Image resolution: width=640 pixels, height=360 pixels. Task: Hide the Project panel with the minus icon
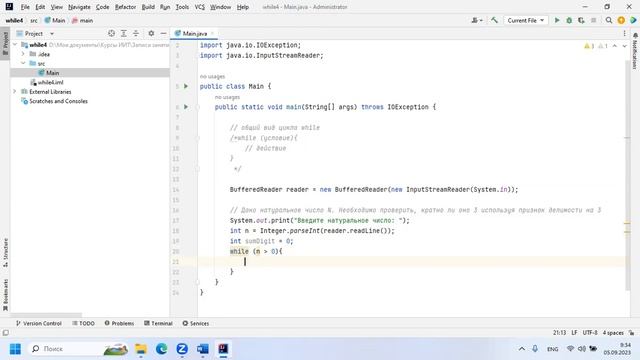[x=163, y=33]
